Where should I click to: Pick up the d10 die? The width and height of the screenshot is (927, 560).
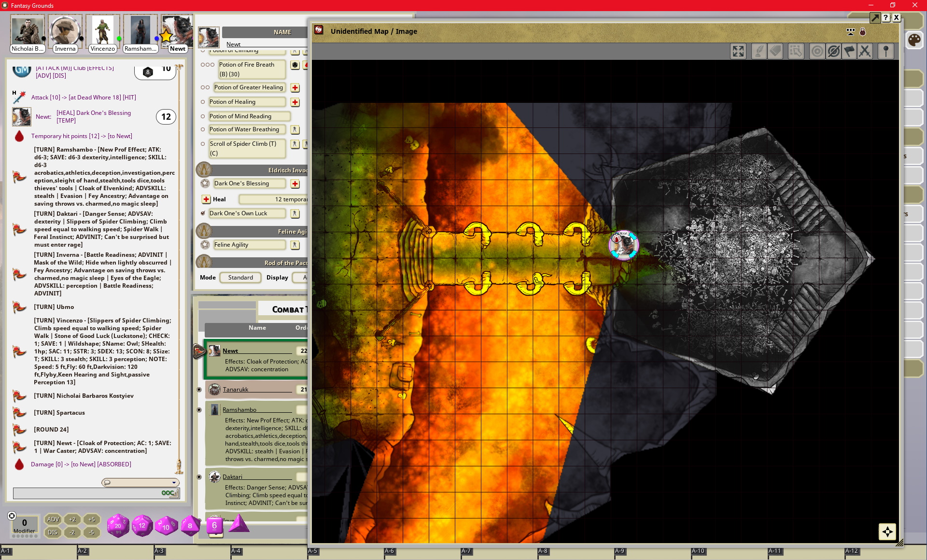click(166, 526)
